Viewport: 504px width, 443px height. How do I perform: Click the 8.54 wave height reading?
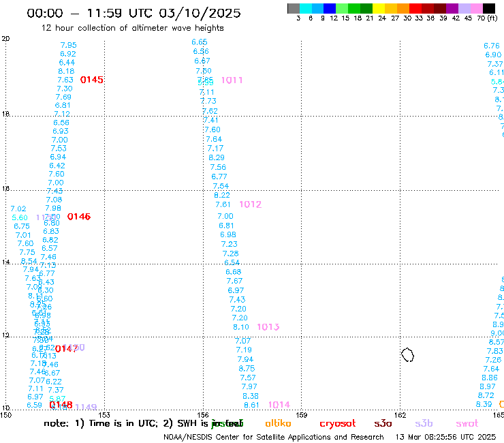tap(29, 261)
